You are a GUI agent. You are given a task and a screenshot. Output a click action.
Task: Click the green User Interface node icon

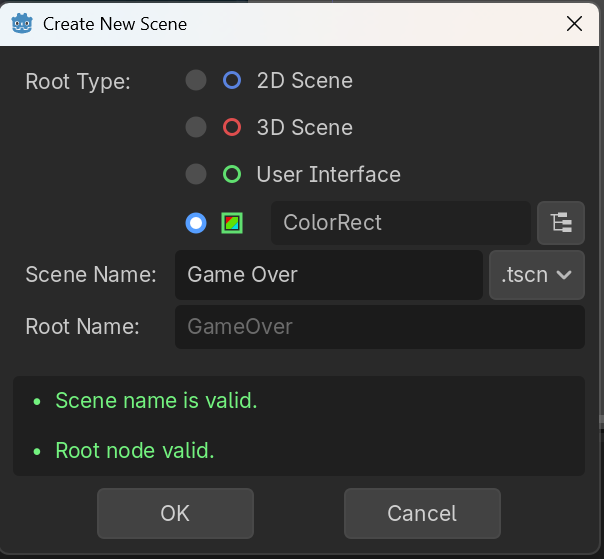click(232, 174)
